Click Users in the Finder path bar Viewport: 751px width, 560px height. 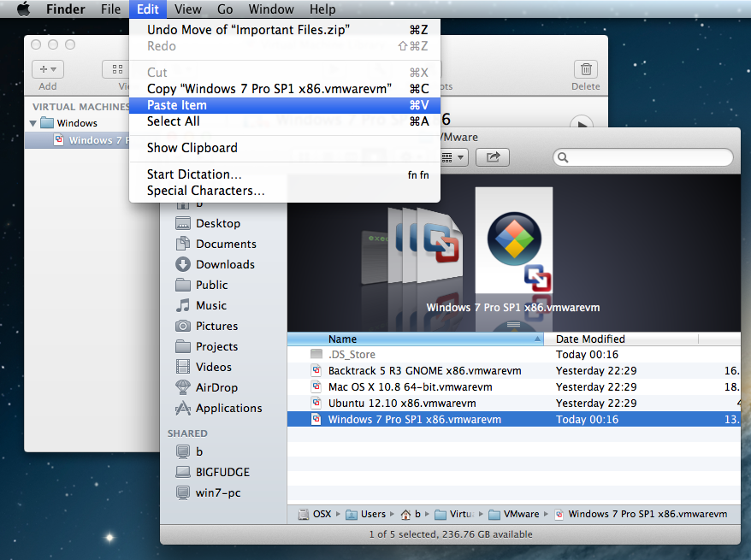[x=372, y=514]
